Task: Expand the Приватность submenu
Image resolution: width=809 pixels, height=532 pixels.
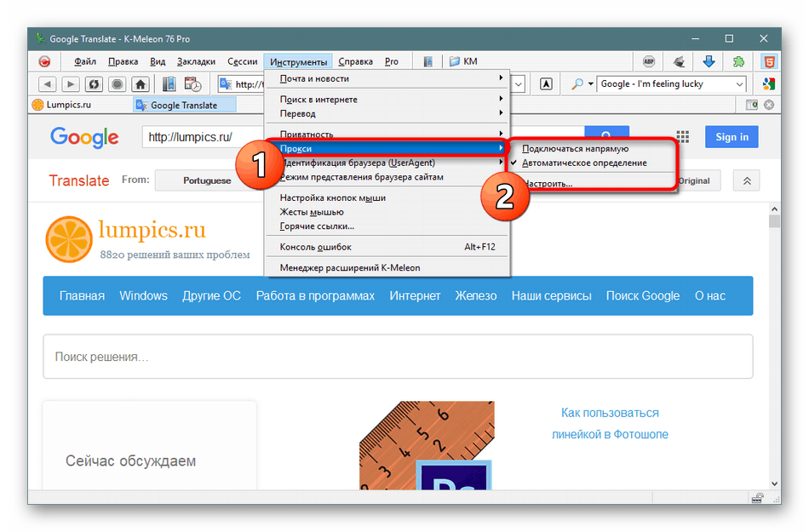Action: coord(387,133)
